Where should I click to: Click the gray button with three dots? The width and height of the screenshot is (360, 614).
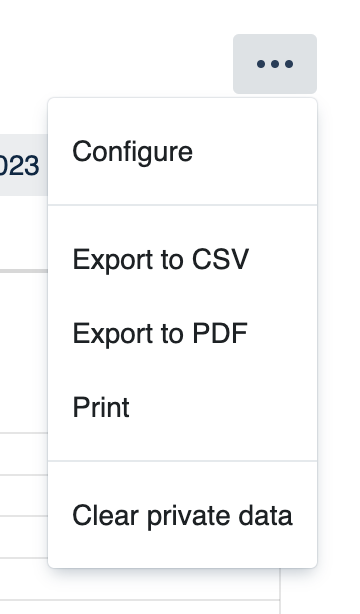point(275,64)
